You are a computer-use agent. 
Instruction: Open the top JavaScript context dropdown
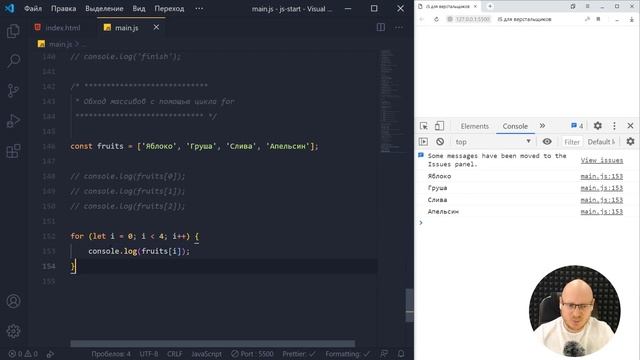493,142
